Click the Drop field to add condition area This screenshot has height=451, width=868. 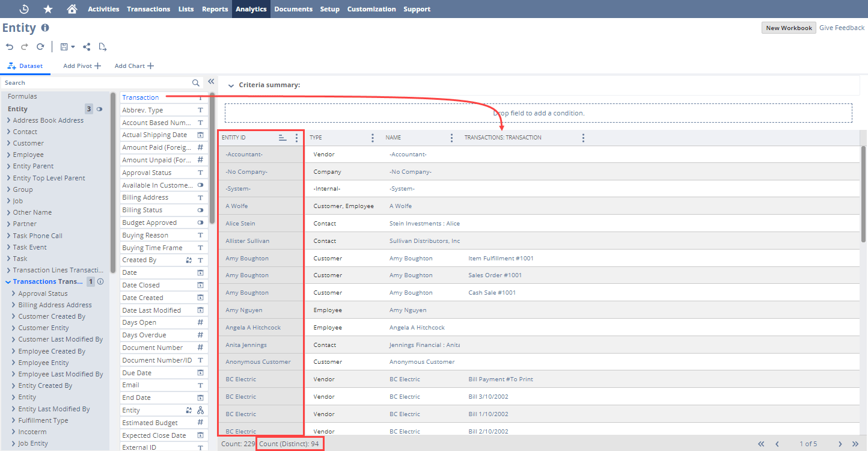coord(539,113)
